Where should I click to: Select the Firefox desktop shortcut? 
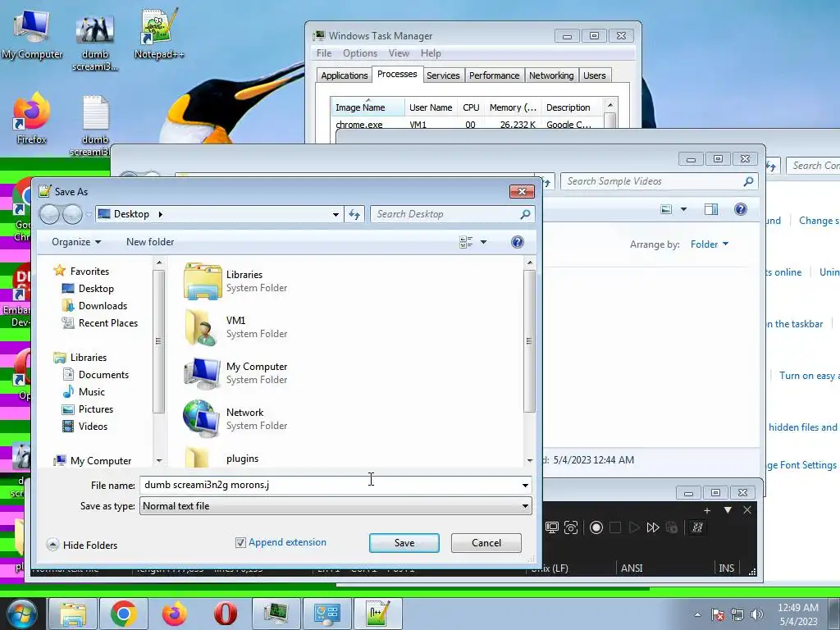click(32, 119)
